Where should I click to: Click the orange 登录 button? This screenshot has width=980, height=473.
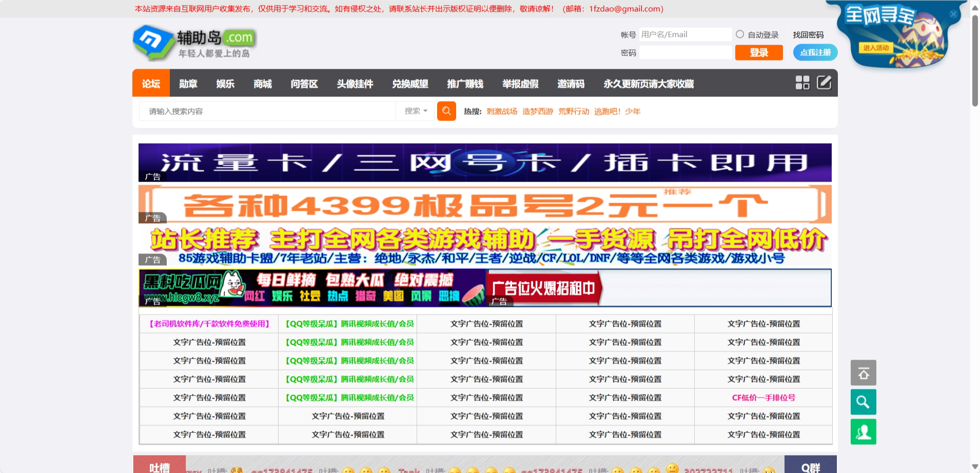(758, 52)
